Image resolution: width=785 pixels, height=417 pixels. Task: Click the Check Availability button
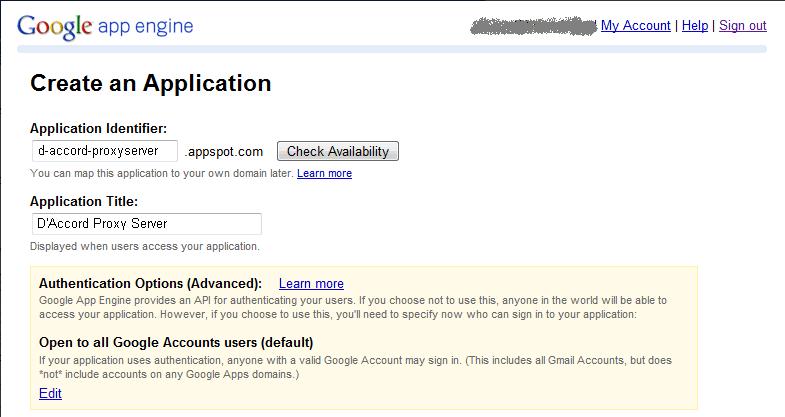click(x=338, y=151)
